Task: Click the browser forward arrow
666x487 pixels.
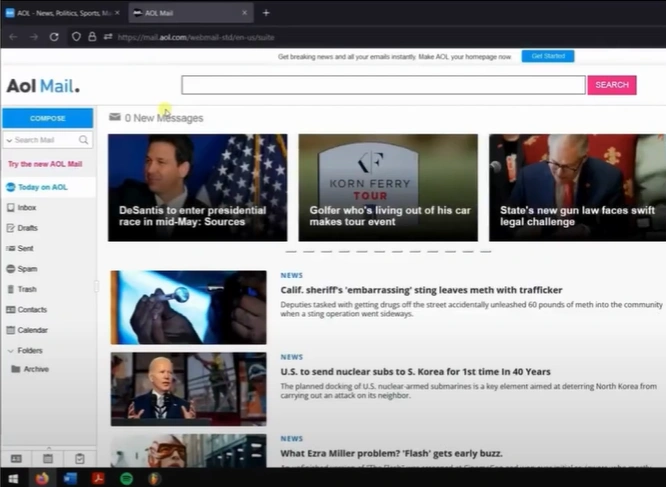Action: click(34, 37)
